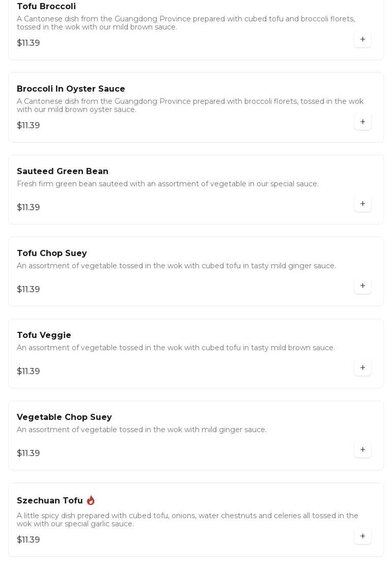Click the Tofu Veggie $11.39 price

[29, 372]
